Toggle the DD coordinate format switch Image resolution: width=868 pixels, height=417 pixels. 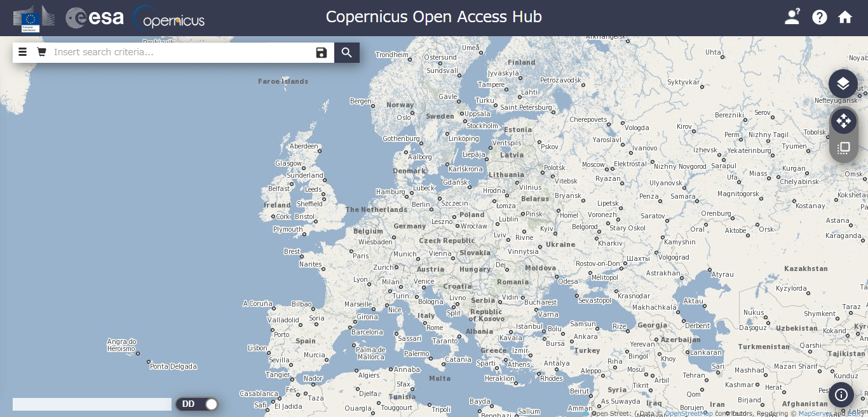coord(197,404)
